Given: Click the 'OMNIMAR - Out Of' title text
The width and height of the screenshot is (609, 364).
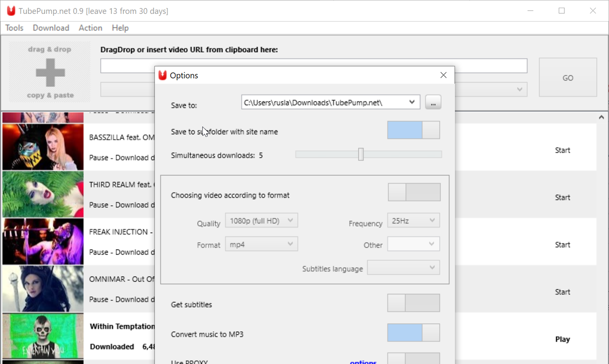Looking at the screenshot, I should point(122,279).
